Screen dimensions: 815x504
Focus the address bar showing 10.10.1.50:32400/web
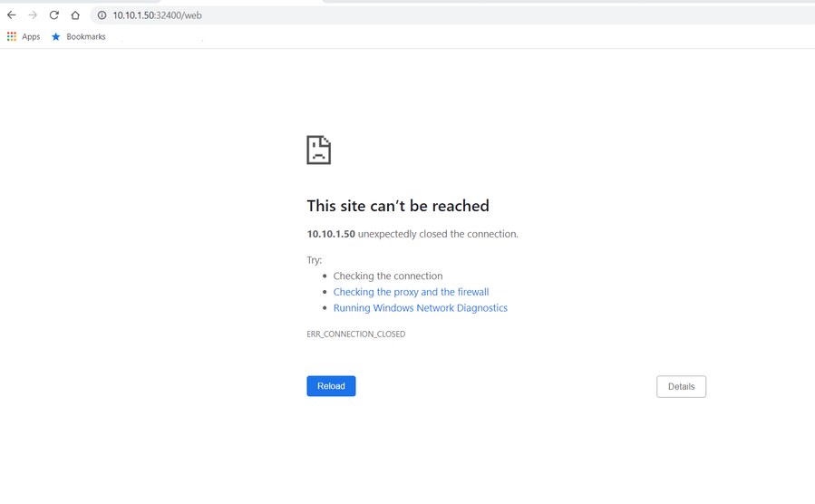tap(452, 15)
